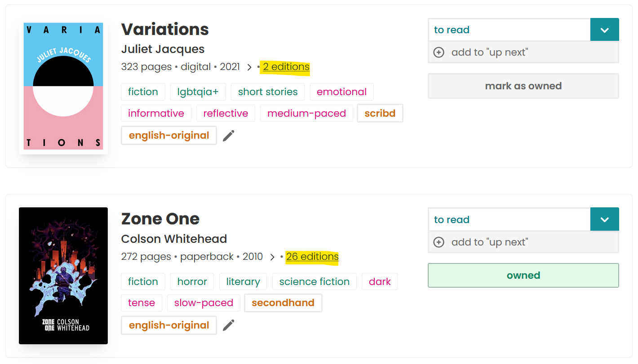Edit tags pencil icon for Zone One
The width and height of the screenshot is (638, 364).
pyautogui.click(x=229, y=325)
